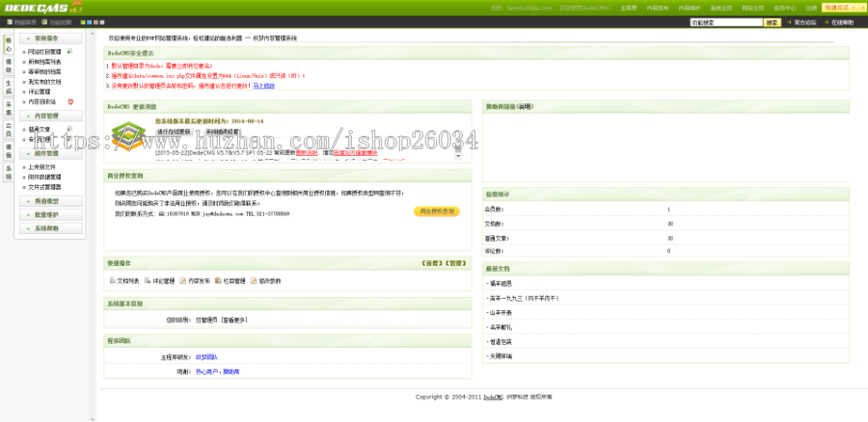The image size is (868, 422).
Task: Open the 快捷方式 dropdown in top bar
Action: pyautogui.click(x=838, y=7)
